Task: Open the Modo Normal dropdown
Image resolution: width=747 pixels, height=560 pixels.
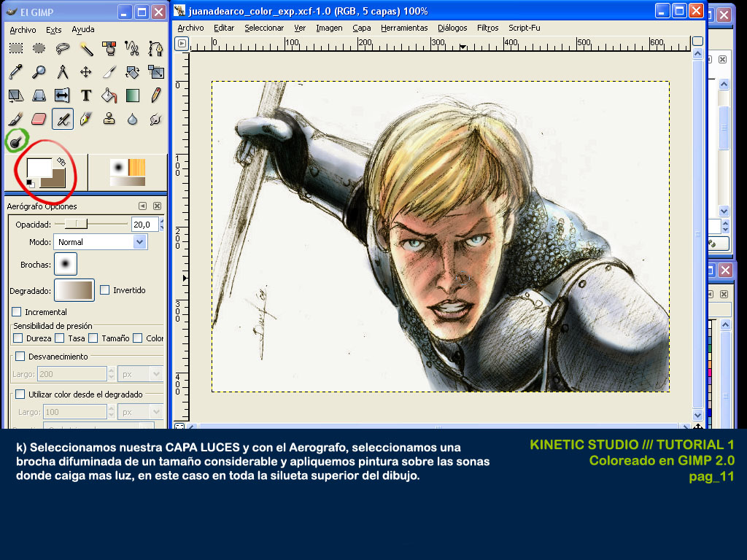Action: click(101, 242)
